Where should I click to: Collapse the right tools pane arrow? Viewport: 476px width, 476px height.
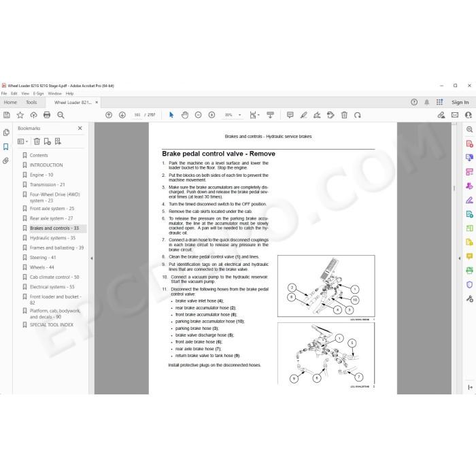(x=459, y=258)
